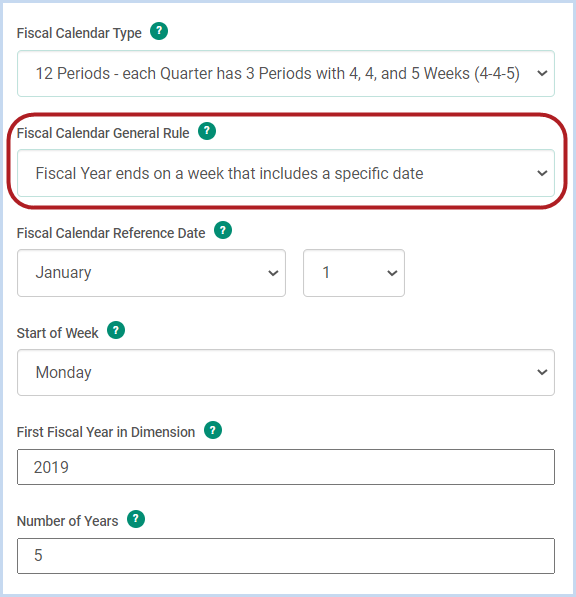Screen dimensions: 576x597
Task: Click the Fiscal Calendar General Rule label
Action: (103, 133)
